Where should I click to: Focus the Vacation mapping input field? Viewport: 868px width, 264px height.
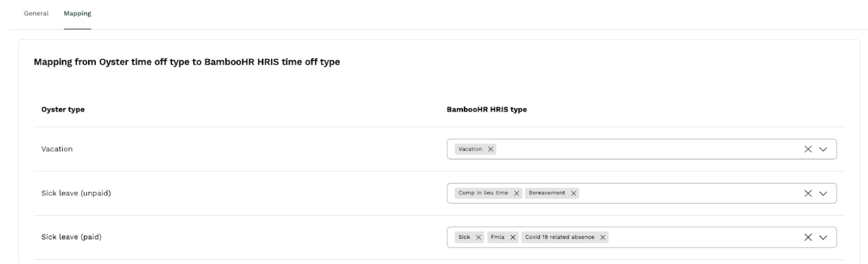click(641, 149)
